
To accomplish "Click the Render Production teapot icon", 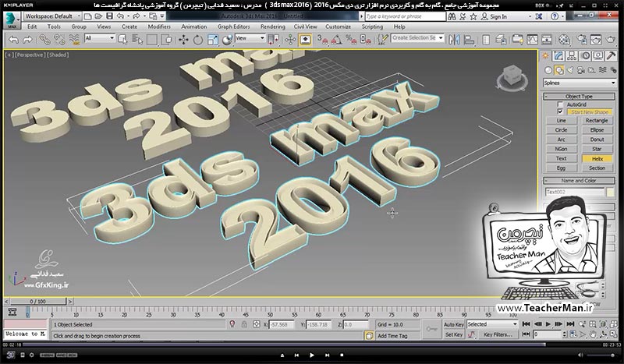I will point(611,40).
